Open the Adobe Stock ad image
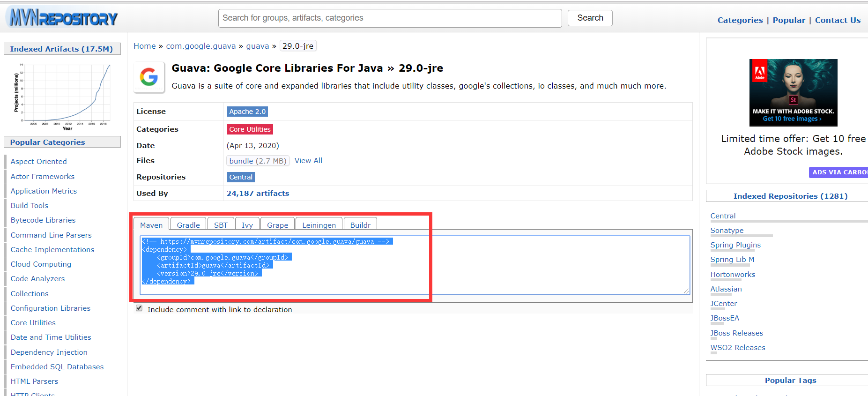868x396 pixels. pos(793,92)
